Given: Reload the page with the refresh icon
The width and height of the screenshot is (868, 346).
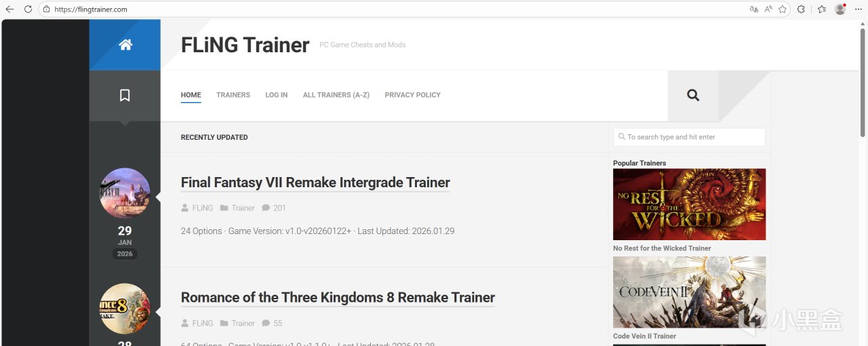Looking at the screenshot, I should point(28,9).
